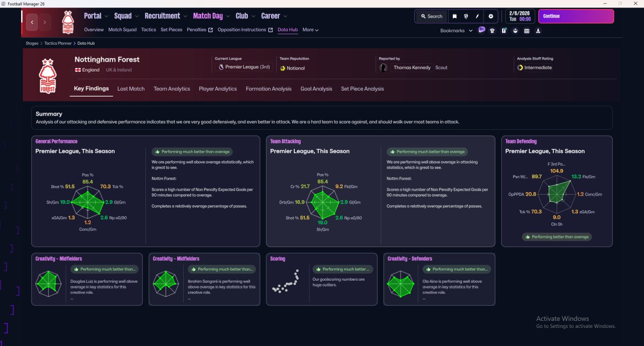
Task: Go back with the left arrow button
Action: (33, 22)
